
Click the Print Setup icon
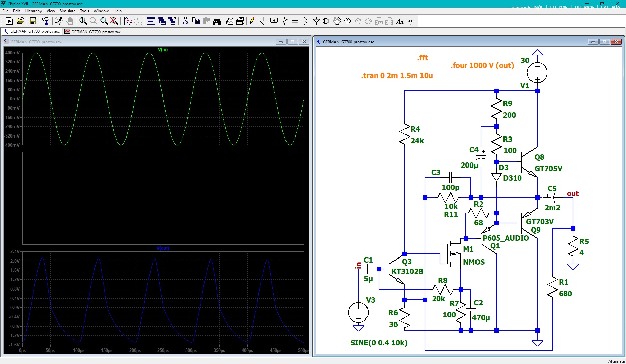[x=240, y=21]
